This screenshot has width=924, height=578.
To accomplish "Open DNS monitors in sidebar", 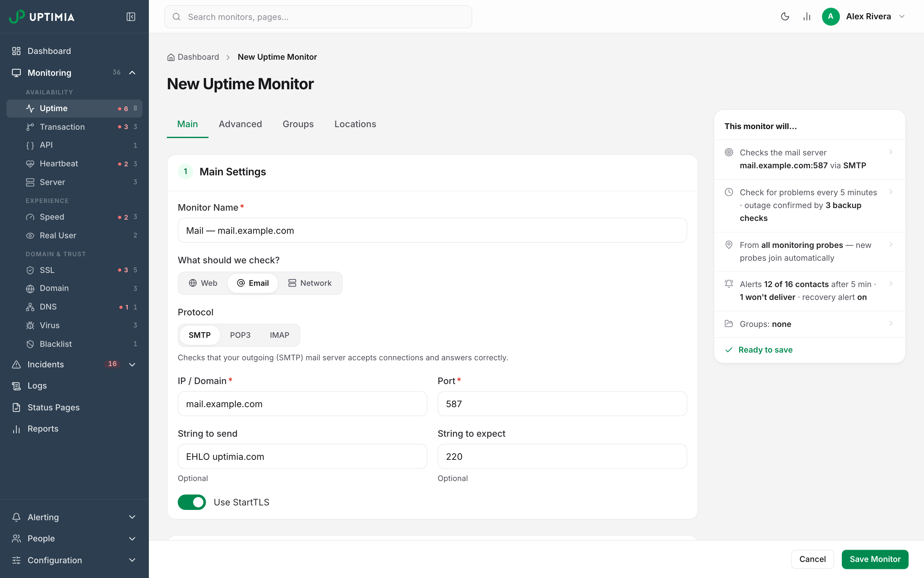I will pos(74,307).
